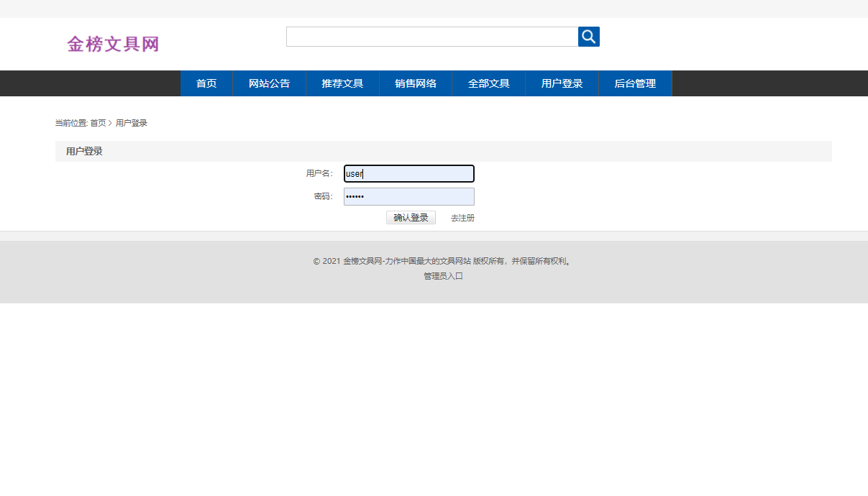Open the 管理员入口 admin entrance link

[442, 275]
